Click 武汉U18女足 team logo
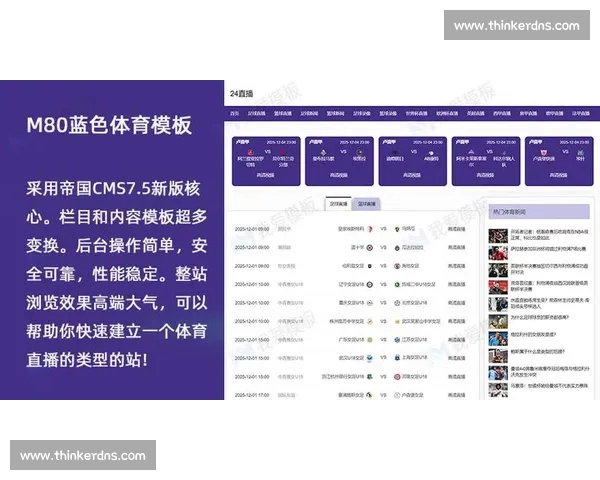This screenshot has height=480, width=600. click(370, 358)
